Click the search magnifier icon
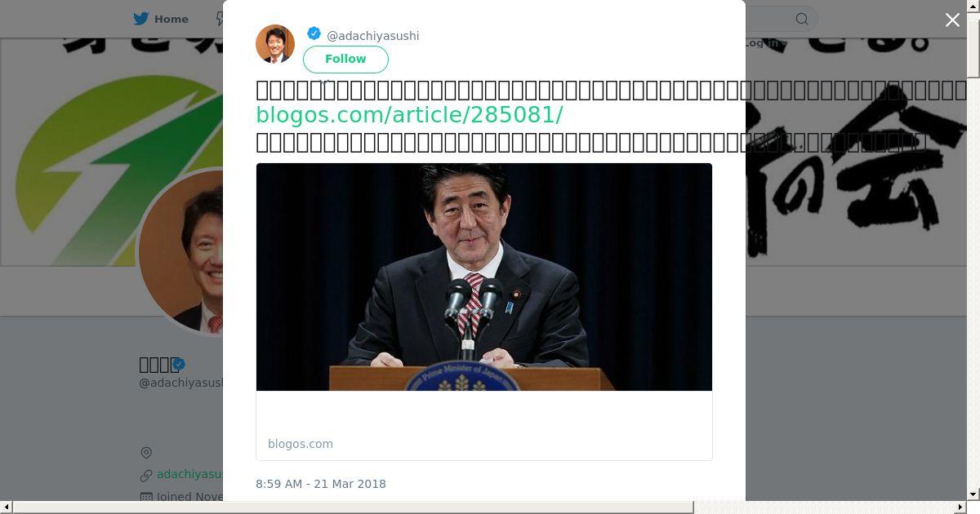 pos(802,19)
